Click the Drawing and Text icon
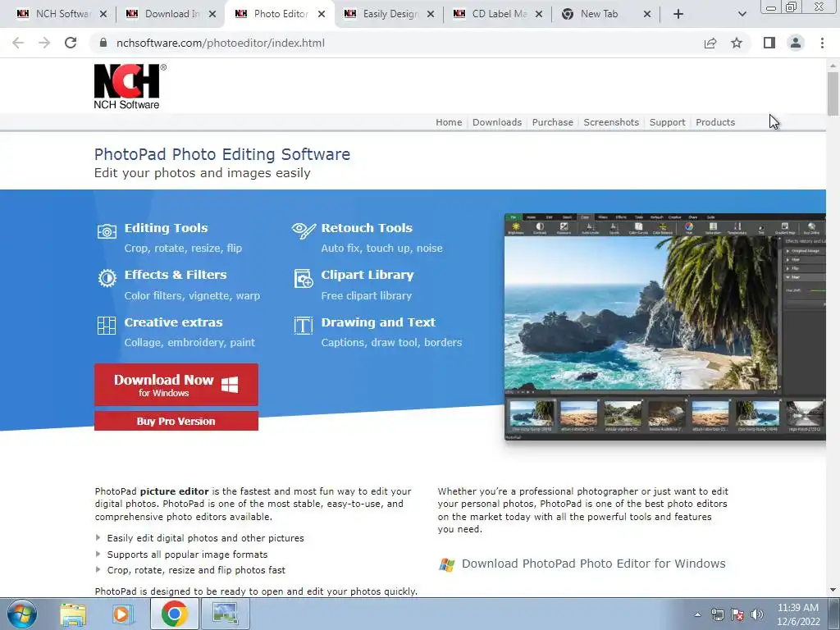 pyautogui.click(x=304, y=325)
